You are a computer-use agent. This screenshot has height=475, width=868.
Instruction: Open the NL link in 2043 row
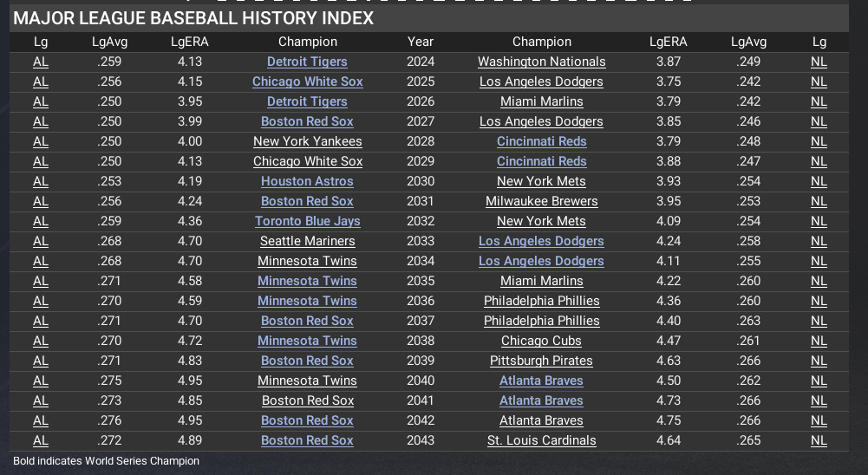819,440
